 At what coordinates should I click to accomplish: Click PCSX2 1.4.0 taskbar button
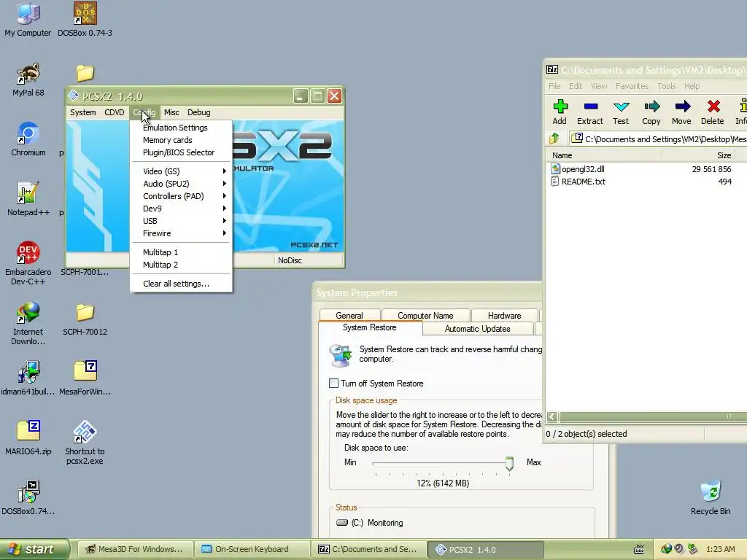pos(486,549)
